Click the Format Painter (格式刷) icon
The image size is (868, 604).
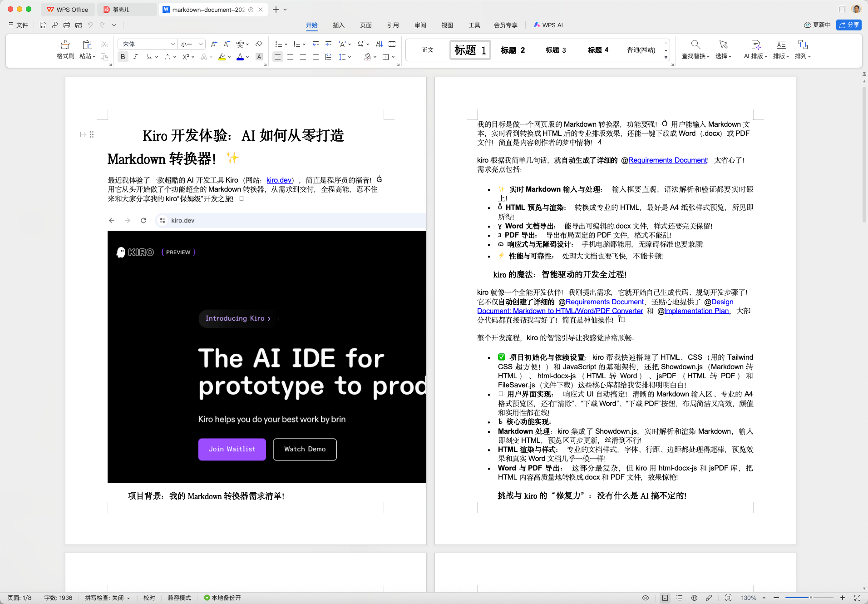(65, 45)
